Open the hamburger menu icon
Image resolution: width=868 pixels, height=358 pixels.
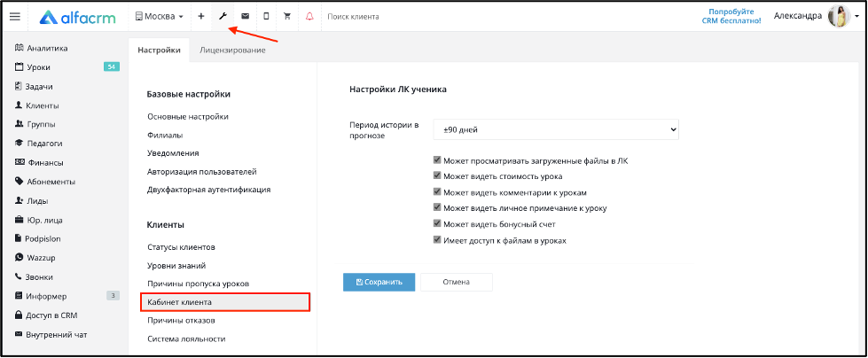click(15, 17)
